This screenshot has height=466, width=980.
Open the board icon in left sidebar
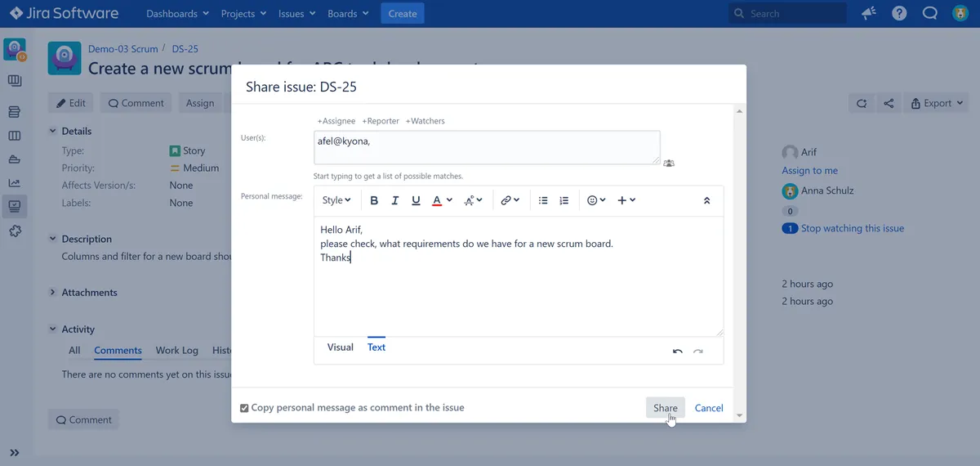[14, 81]
